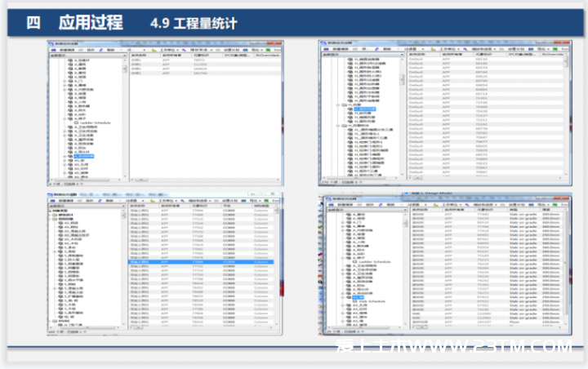Open the 工作单位 dropdown arrow in top-left window
Image resolution: width=588 pixels, height=369 pixels.
point(177,50)
